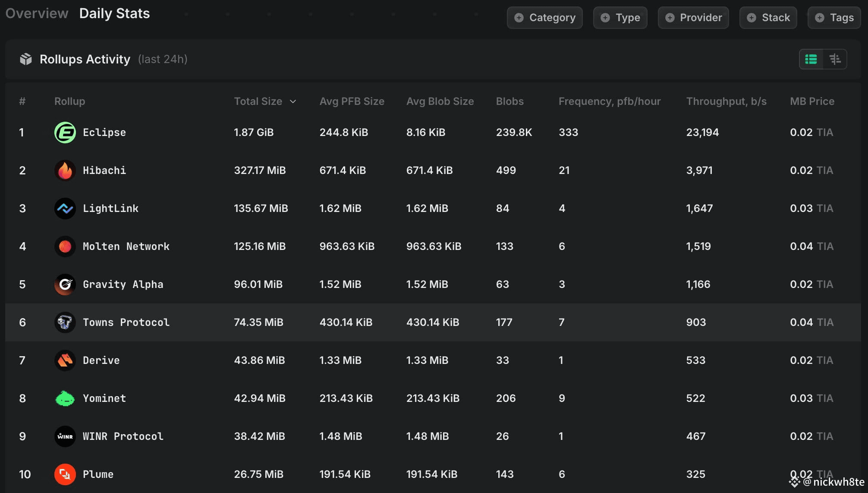The width and height of the screenshot is (868, 493).
Task: Click the Towns Protocol logo
Action: pos(65,322)
